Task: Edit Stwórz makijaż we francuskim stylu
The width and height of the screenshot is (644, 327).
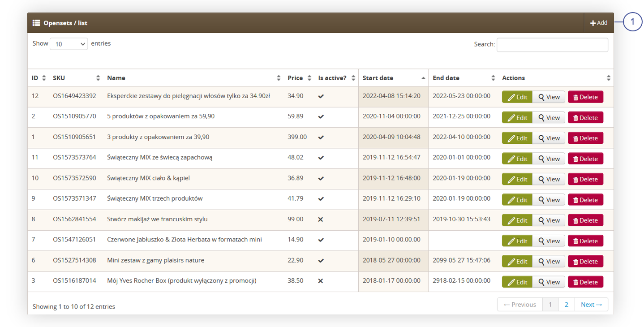Action: coord(517,220)
